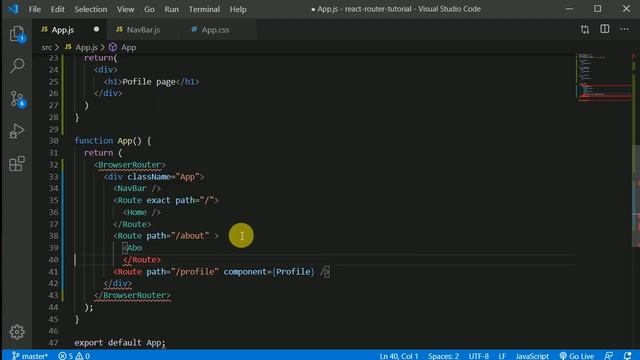Change end of line sequence LF
Screen dimensions: 640x360
point(502,356)
